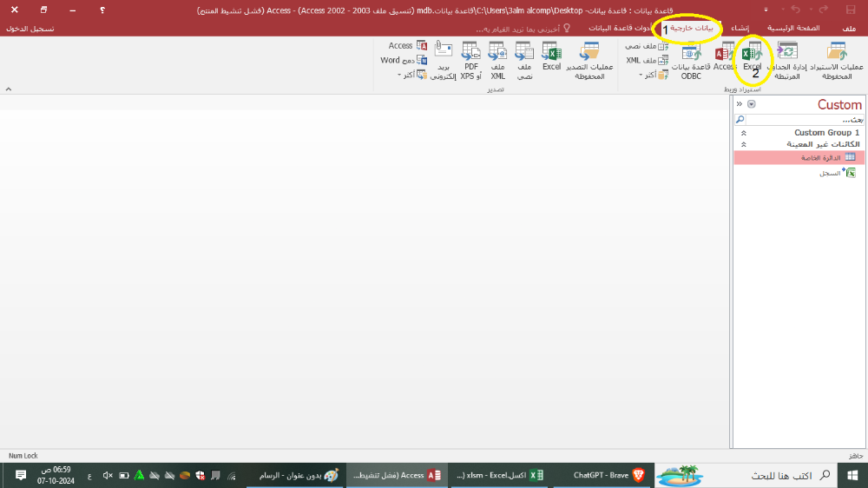
Task: Import an XML file in import group
Action: pos(648,61)
